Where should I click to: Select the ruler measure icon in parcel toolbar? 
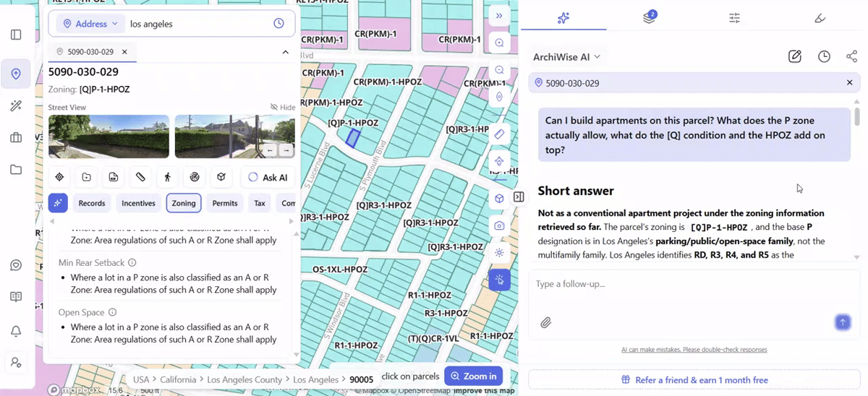(140, 177)
